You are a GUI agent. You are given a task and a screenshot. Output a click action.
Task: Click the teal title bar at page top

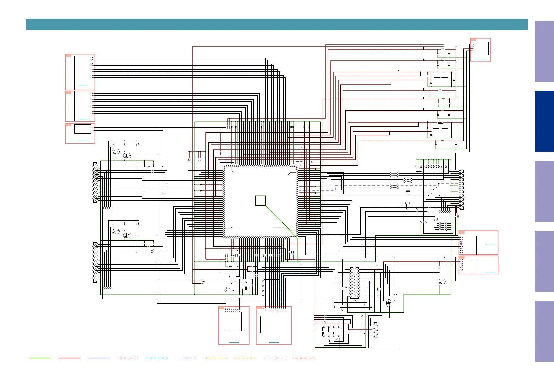(277, 24)
